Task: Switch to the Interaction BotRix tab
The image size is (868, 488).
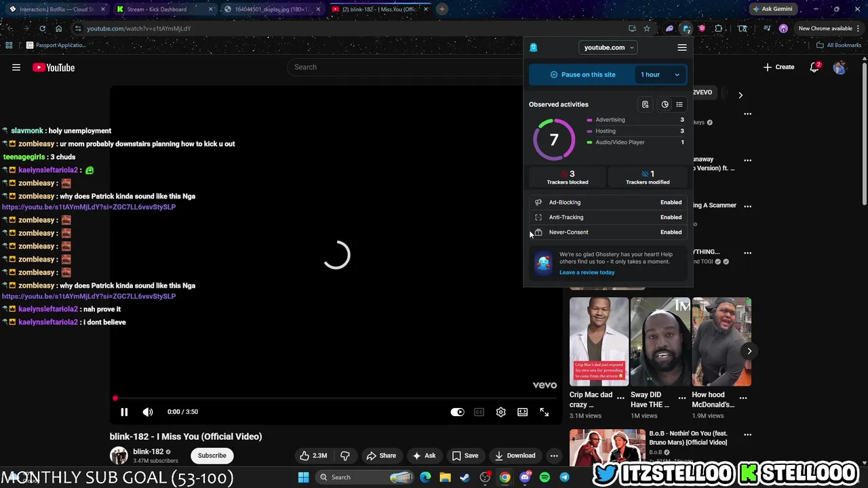Action: tap(57, 9)
